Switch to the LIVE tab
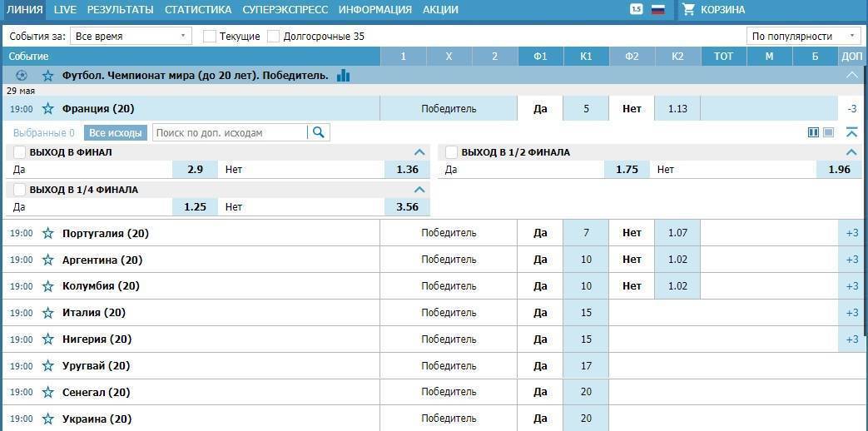Image resolution: width=868 pixels, height=431 pixels. 65,10
